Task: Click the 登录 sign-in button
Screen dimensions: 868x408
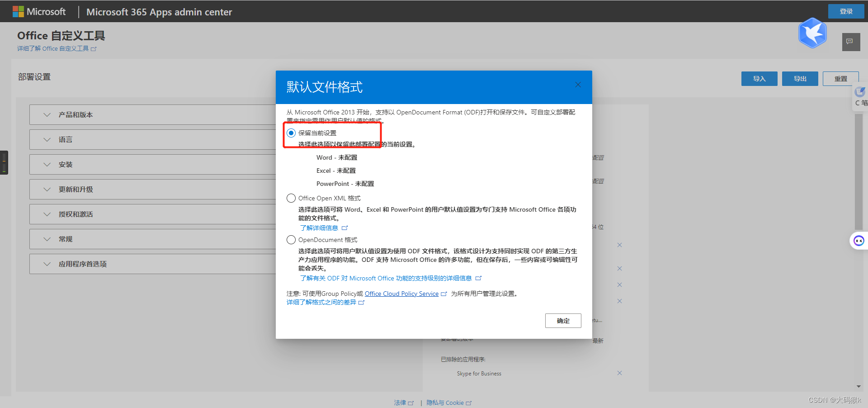Action: click(x=846, y=11)
